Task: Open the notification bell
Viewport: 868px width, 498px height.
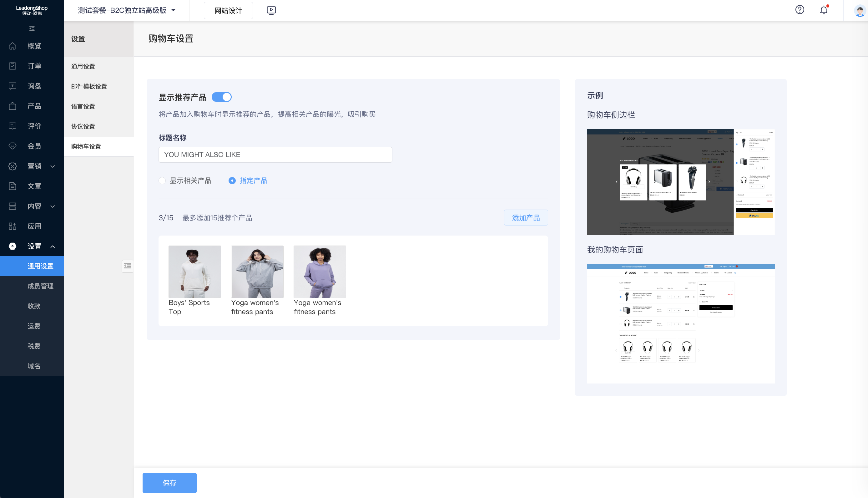Action: [824, 10]
